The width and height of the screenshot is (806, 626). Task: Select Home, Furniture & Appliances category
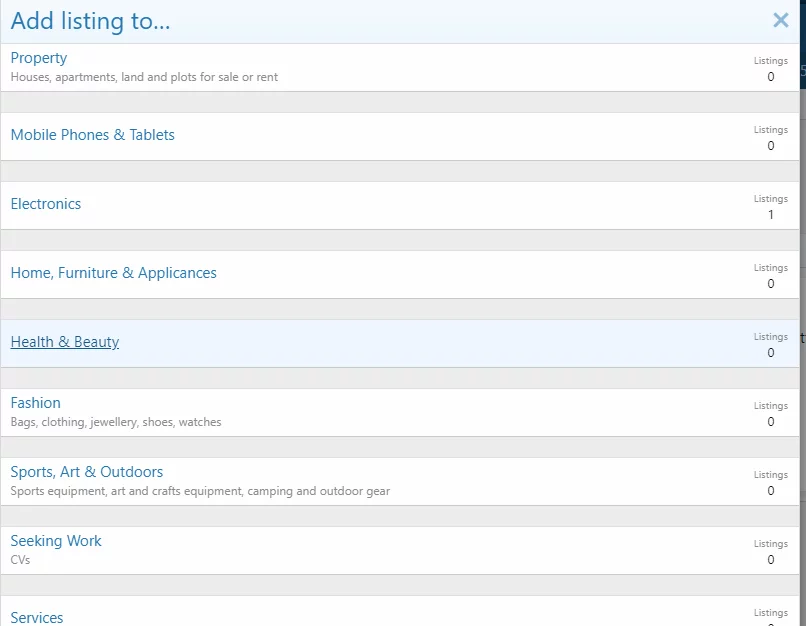tap(113, 273)
